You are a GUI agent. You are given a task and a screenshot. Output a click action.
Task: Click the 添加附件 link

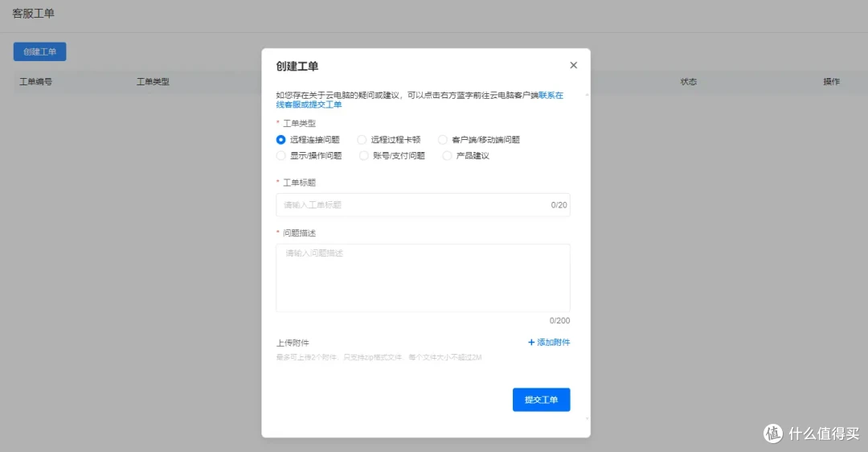[549, 343]
